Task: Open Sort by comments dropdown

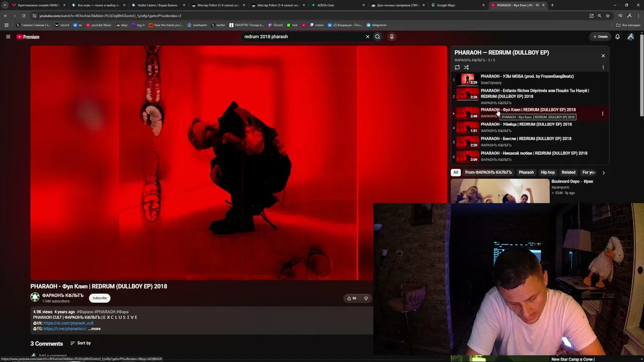Action: pyautogui.click(x=80, y=343)
